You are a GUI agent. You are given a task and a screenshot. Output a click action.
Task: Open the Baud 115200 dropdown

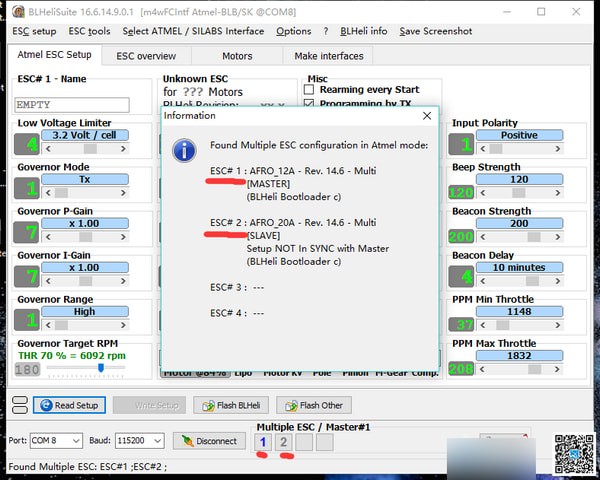(x=140, y=441)
